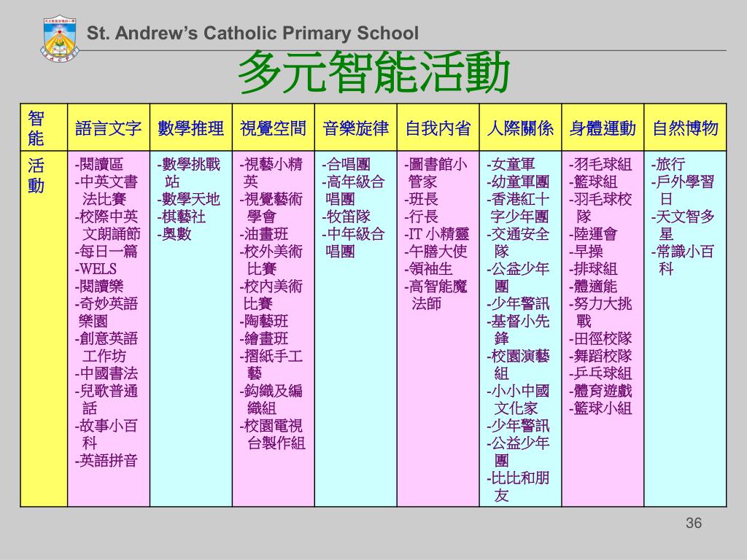Click the 陶藝班 entry
Image resolution: width=747 pixels, height=560 pixels.
pos(264,321)
